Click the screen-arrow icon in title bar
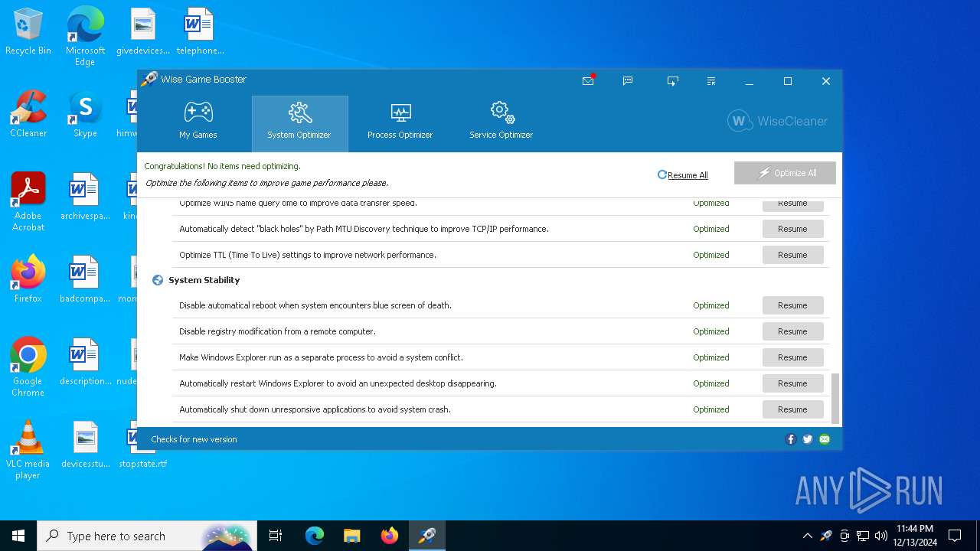 [x=672, y=81]
